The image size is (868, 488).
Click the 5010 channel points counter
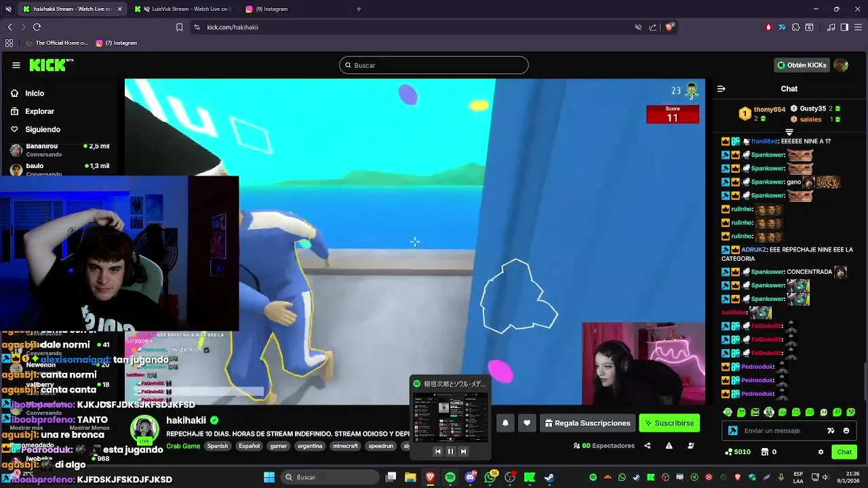point(738,452)
